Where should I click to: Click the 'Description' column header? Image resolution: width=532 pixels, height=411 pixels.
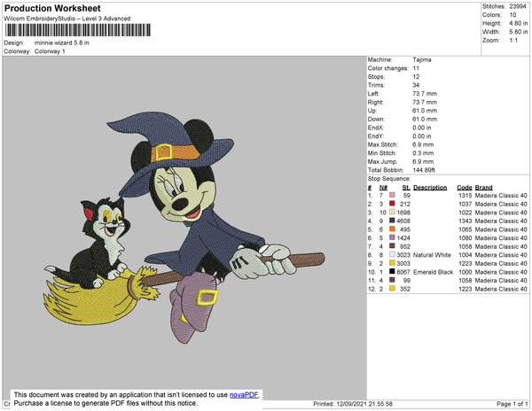point(430,188)
